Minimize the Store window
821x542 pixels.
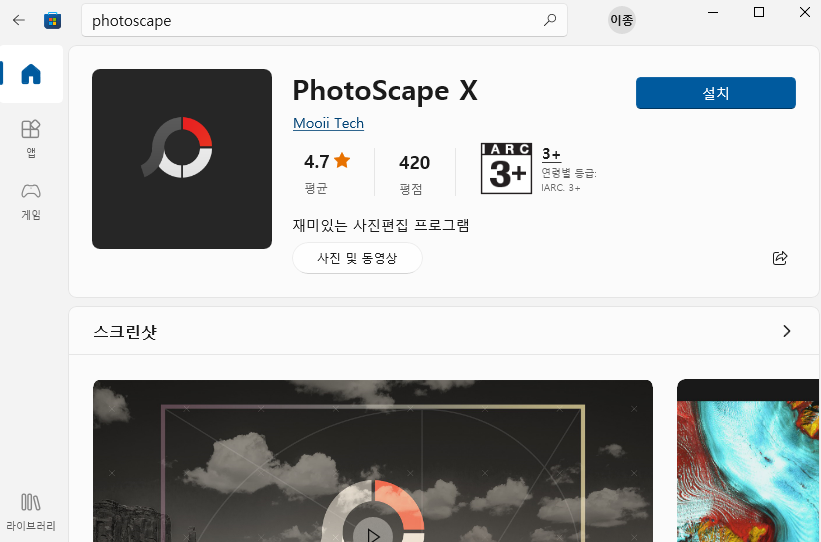coord(713,12)
